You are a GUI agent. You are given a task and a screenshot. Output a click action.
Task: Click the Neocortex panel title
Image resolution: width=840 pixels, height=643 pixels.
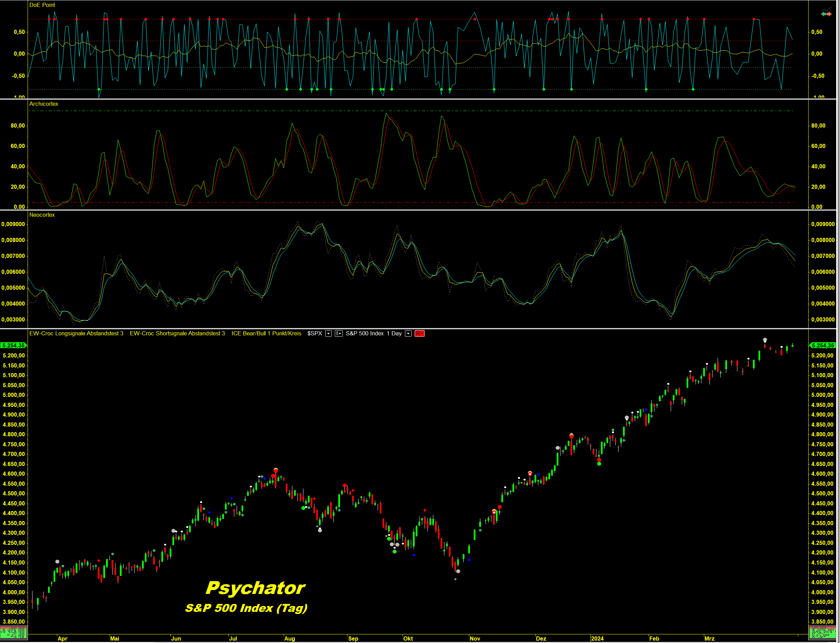(x=42, y=215)
